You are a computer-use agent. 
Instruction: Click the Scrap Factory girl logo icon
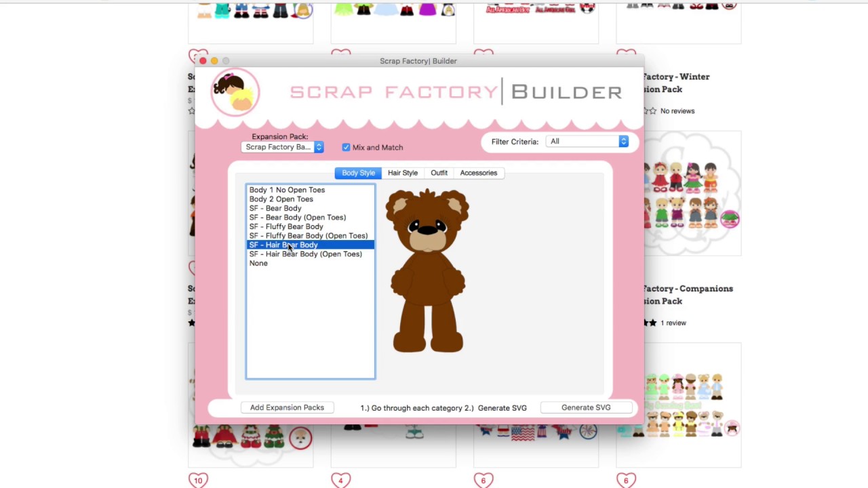click(x=235, y=91)
